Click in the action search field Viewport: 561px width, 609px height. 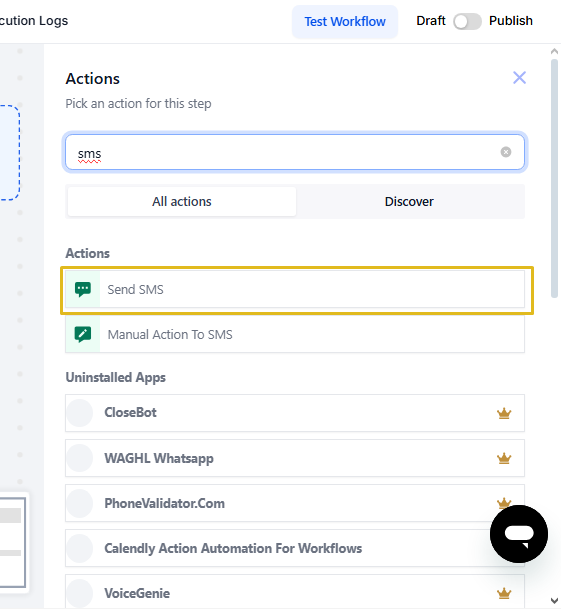click(x=295, y=152)
